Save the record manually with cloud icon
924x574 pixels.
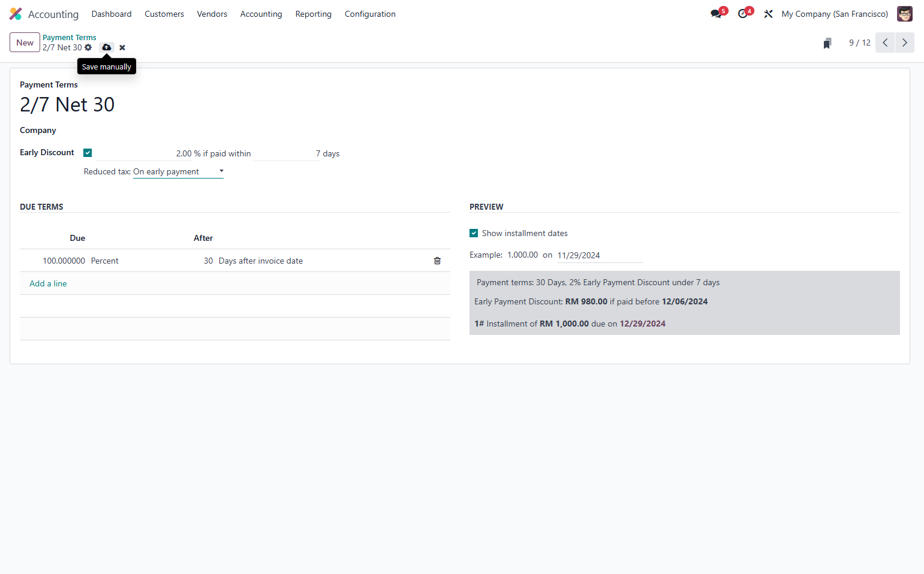coord(106,47)
